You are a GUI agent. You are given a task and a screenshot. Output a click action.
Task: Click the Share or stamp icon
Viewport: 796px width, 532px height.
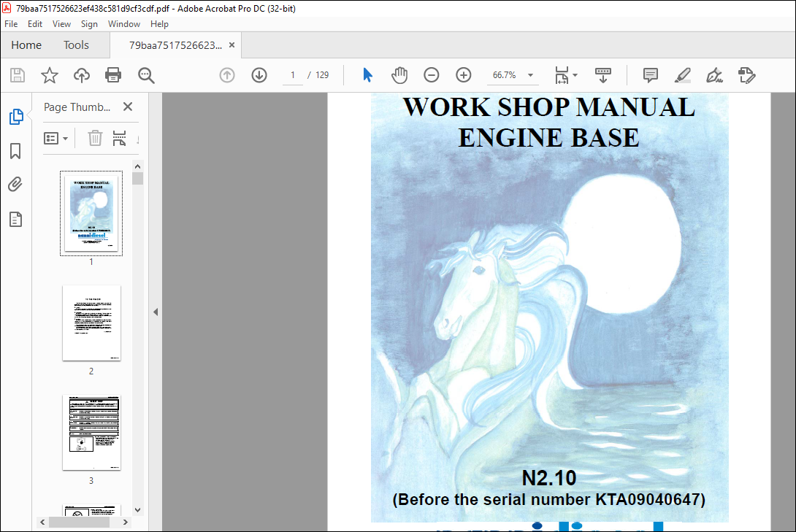click(x=747, y=75)
